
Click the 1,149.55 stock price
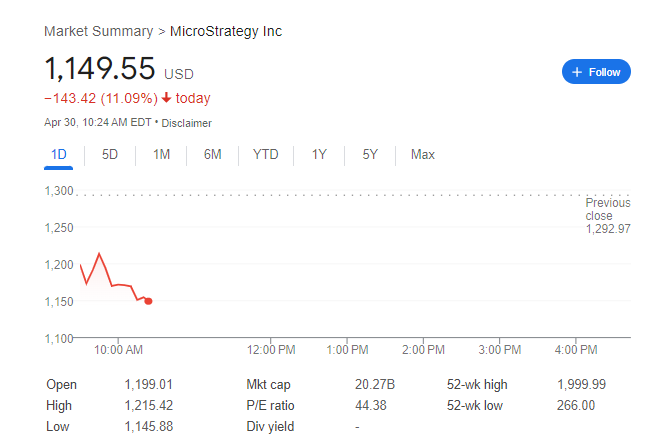tap(100, 70)
